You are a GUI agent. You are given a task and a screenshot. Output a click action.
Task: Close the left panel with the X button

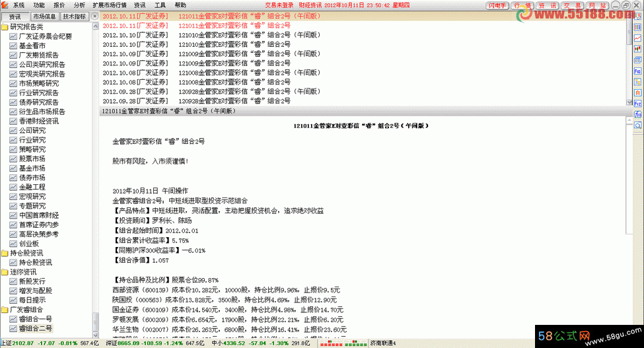click(x=94, y=17)
